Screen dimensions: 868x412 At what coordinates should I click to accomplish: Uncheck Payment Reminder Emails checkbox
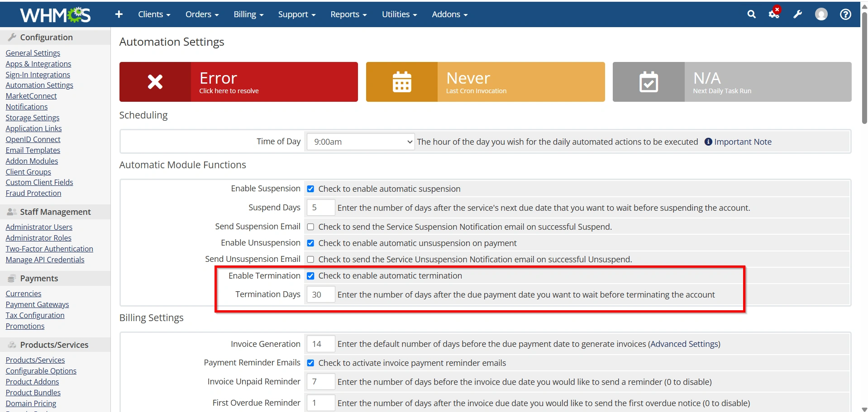click(x=310, y=363)
